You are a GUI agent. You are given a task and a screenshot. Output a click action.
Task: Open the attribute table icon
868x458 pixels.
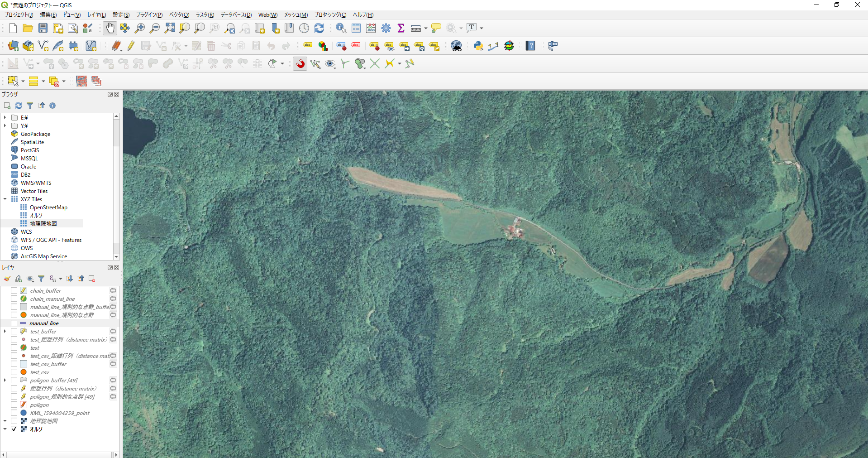click(x=356, y=28)
